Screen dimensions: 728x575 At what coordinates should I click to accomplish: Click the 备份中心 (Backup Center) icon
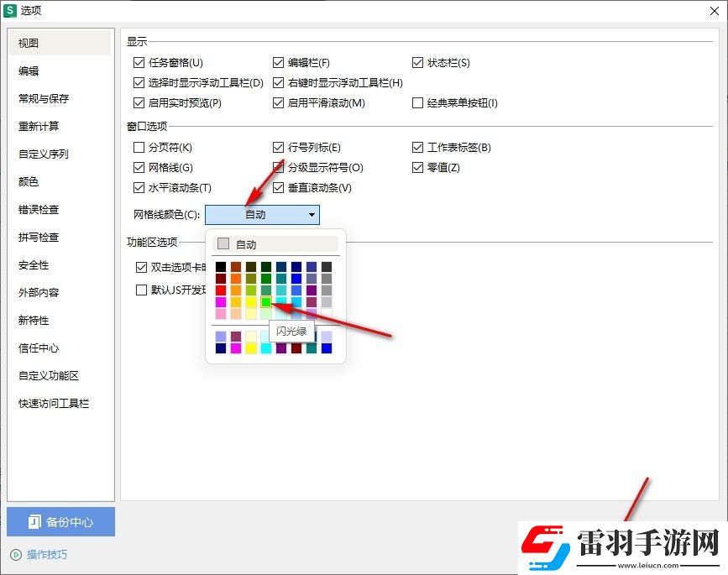pos(35,522)
